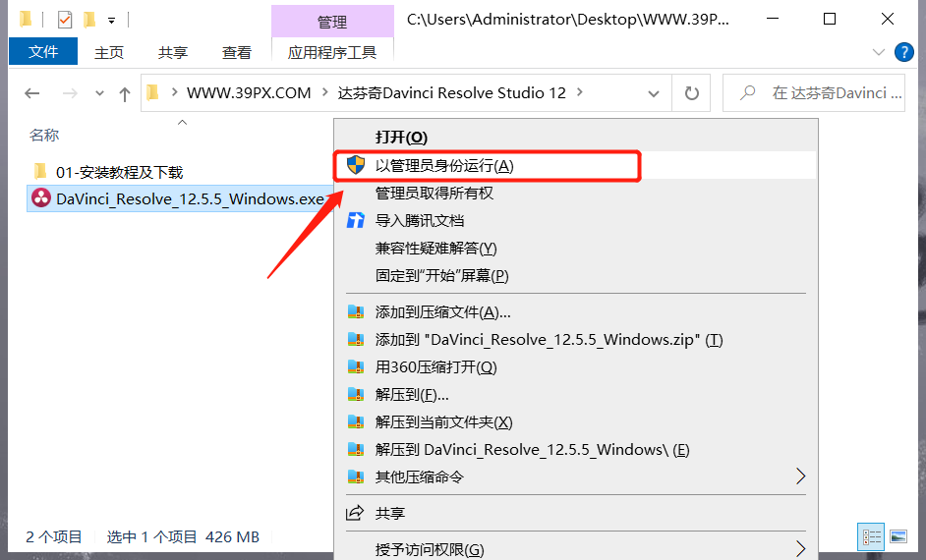
Task: Switch to details view in status bar
Action: click(871, 536)
